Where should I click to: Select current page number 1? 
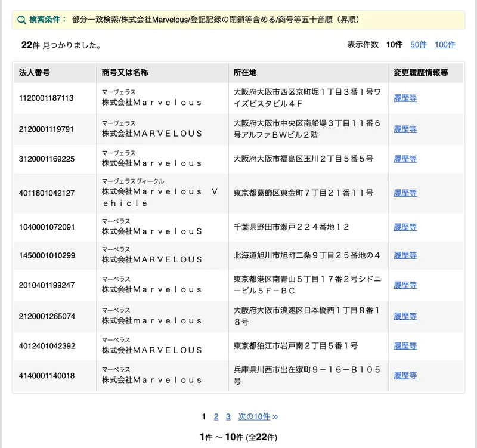[x=204, y=416]
